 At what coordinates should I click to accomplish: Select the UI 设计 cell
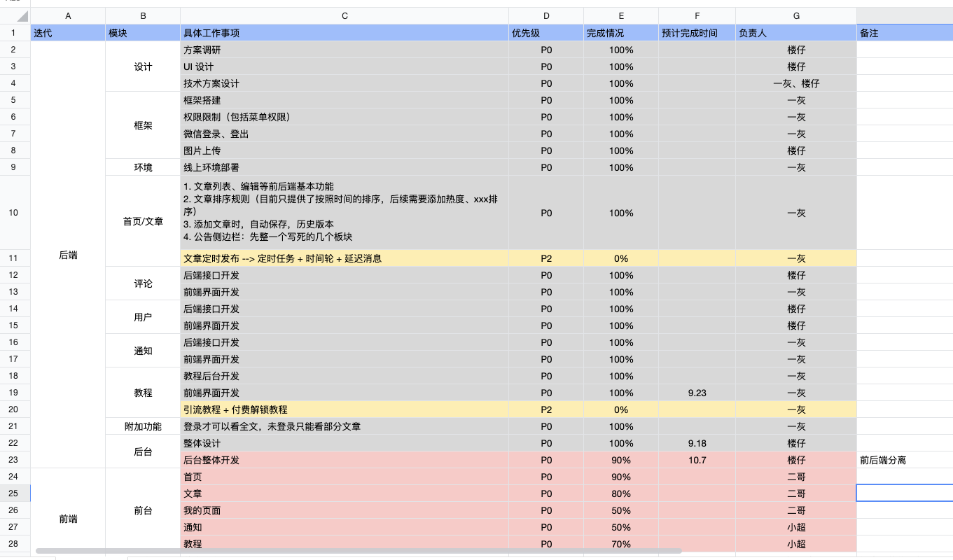click(x=345, y=66)
